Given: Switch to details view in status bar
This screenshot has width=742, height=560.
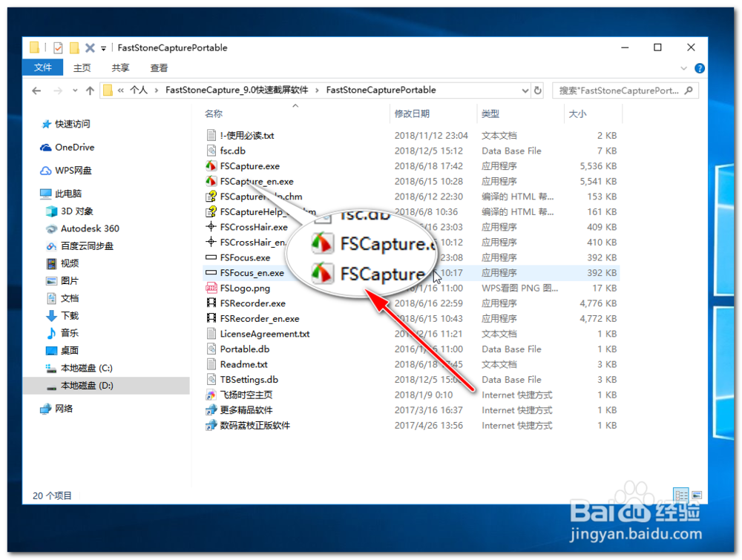Looking at the screenshot, I should (x=681, y=495).
